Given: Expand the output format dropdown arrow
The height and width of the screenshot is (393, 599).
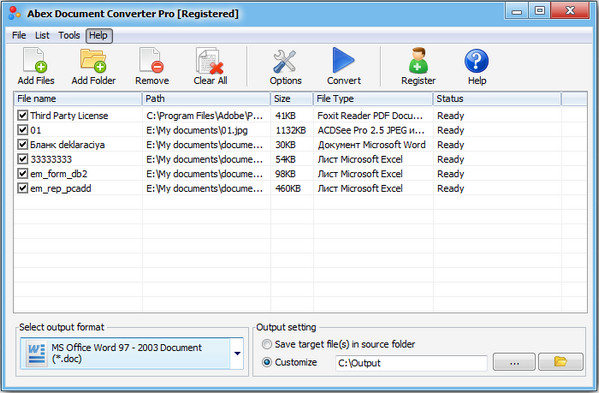Looking at the screenshot, I should click(237, 353).
